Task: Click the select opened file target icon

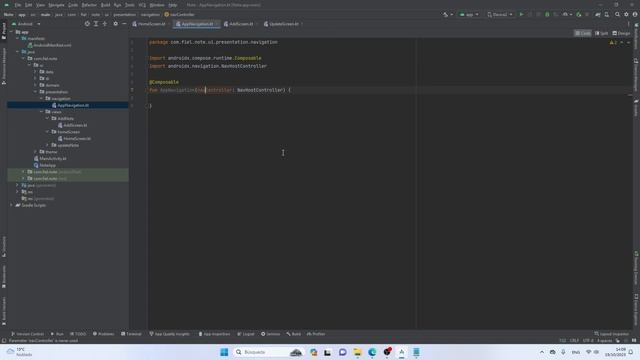Action: click(87, 24)
